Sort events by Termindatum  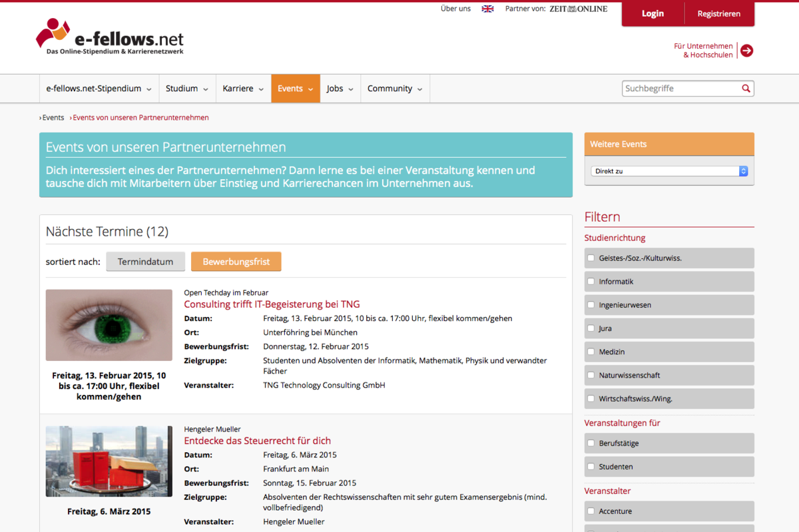tap(145, 262)
